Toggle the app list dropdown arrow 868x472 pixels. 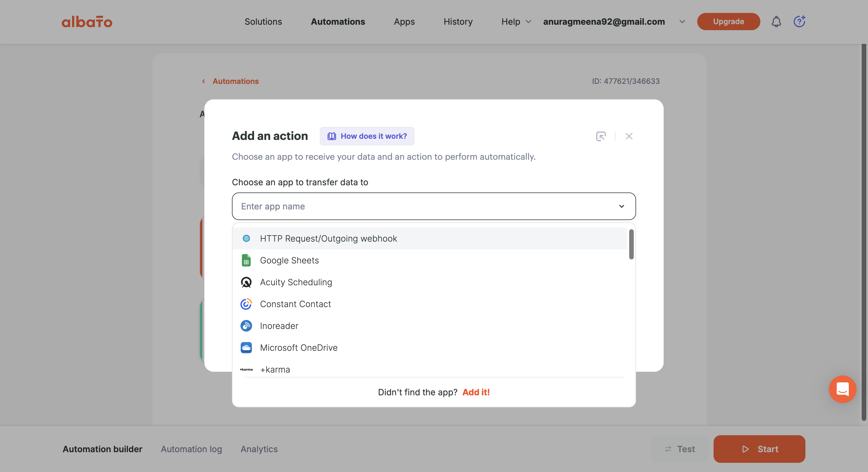pyautogui.click(x=622, y=206)
